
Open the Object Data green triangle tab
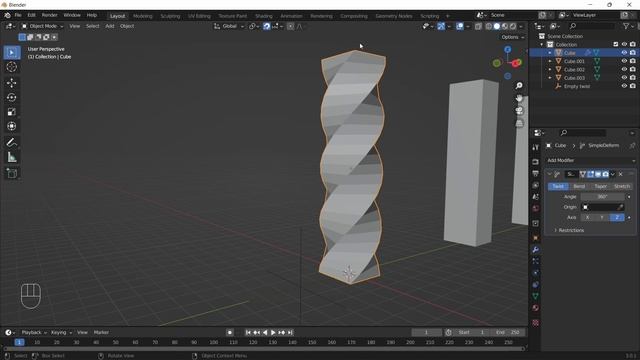coord(536,296)
